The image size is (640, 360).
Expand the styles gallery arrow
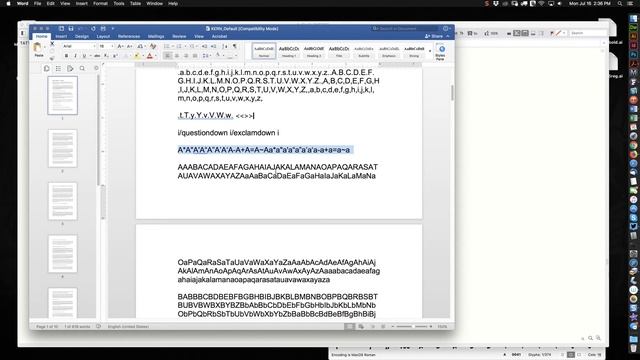pyautogui.click(x=430, y=52)
